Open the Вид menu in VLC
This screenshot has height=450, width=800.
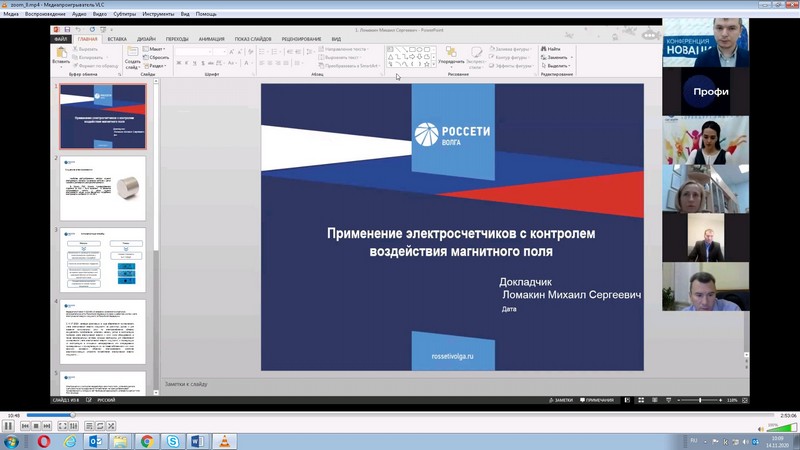click(185, 14)
